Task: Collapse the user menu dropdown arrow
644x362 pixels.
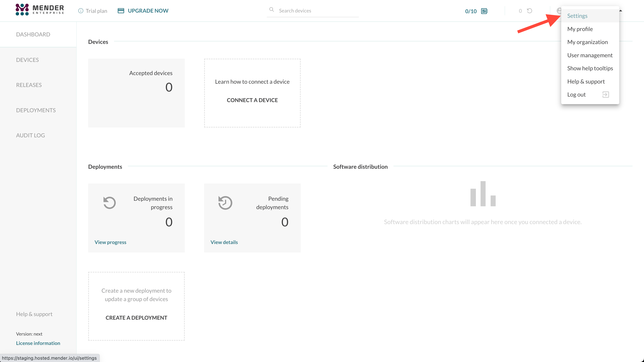Action: (x=620, y=11)
